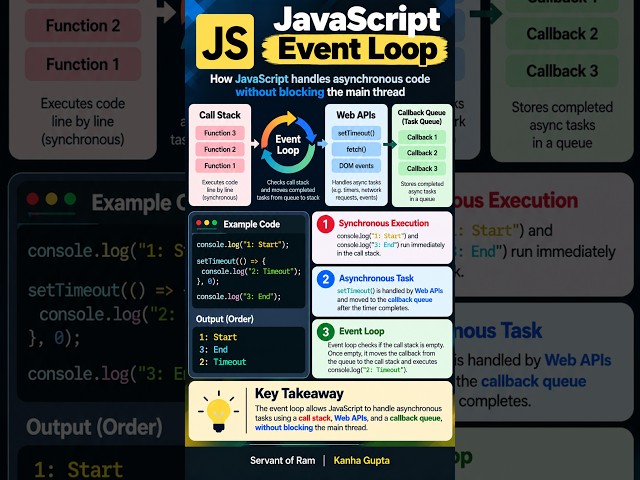Click the blue 'without blocking' in the top subtitle
The image size is (640, 480).
point(280,92)
